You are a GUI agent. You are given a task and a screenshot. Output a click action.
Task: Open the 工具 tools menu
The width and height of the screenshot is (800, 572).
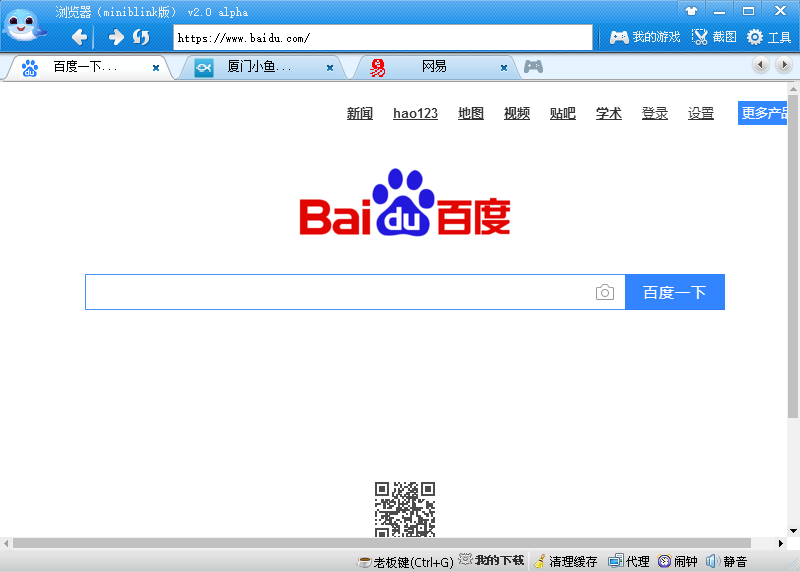coord(769,37)
